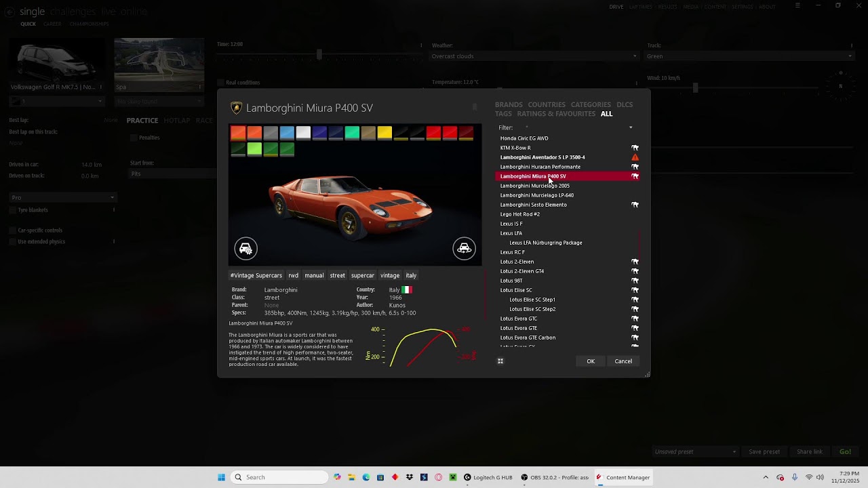The image size is (868, 488).
Task: Click the Lamborghini logo beside car title
Action: point(236,108)
